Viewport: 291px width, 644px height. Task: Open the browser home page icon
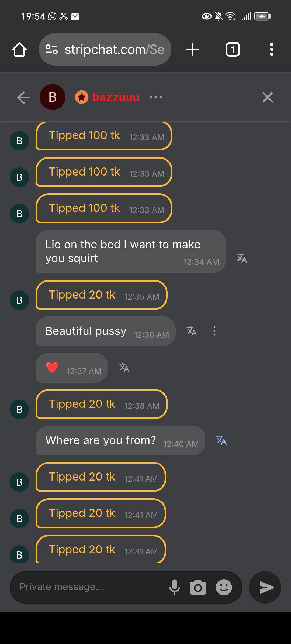point(19,50)
